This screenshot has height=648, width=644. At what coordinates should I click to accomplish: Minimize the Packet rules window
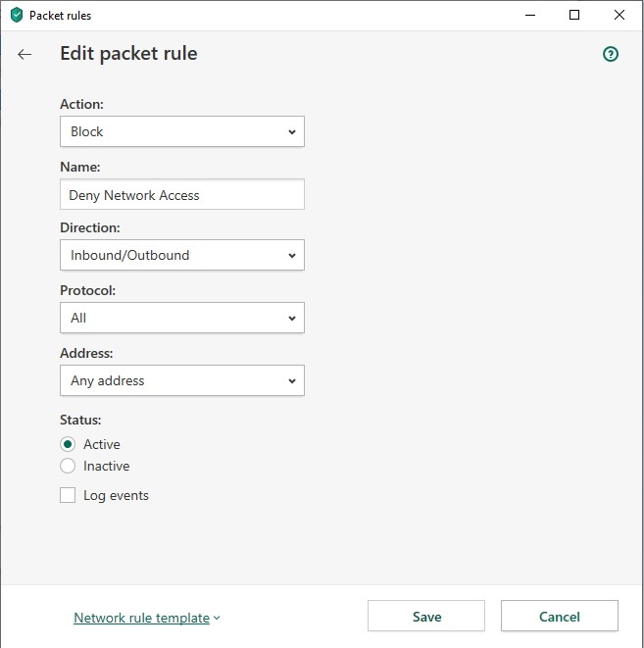(530, 16)
